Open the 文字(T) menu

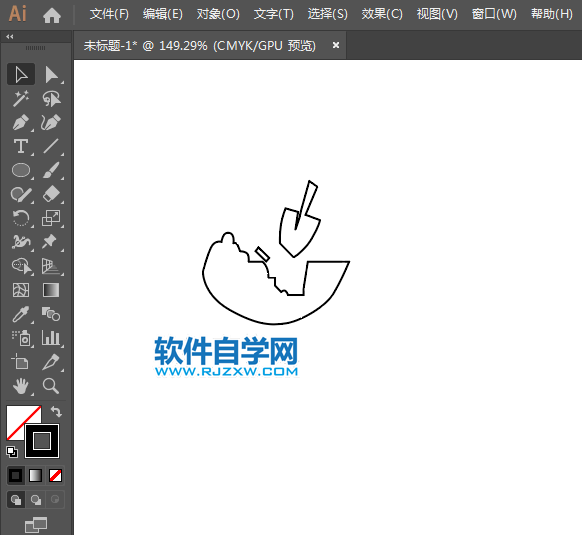274,14
